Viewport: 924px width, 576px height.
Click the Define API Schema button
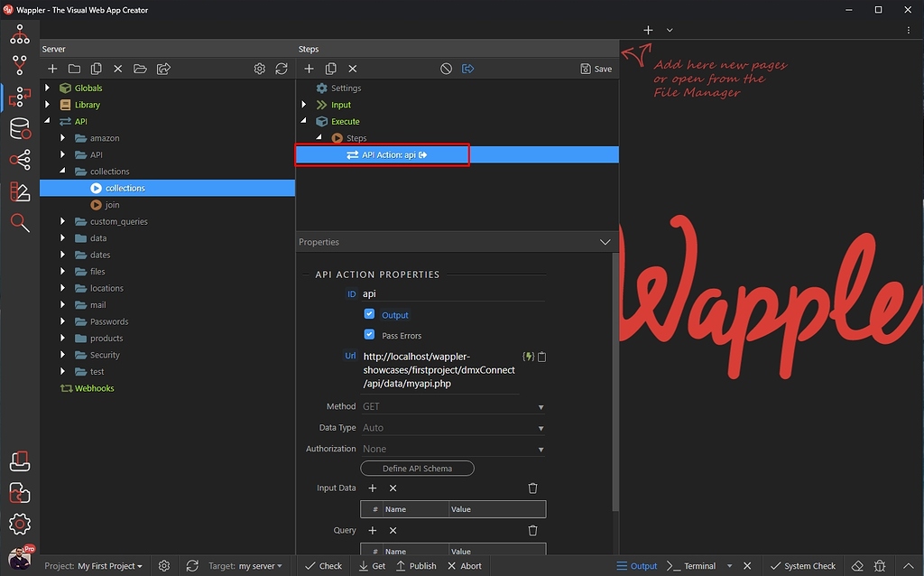coord(416,468)
